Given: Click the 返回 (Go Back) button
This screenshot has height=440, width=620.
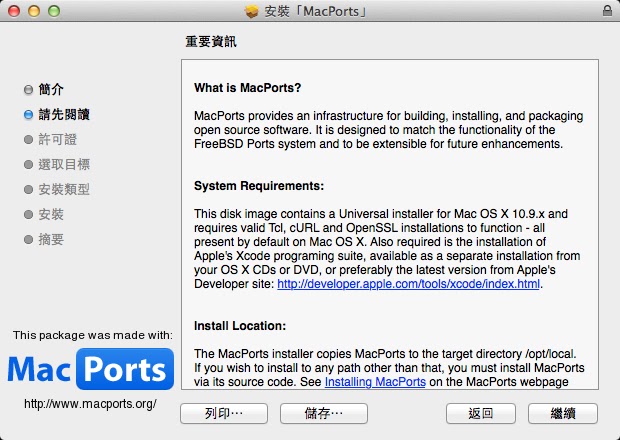Looking at the screenshot, I should click(480, 414).
